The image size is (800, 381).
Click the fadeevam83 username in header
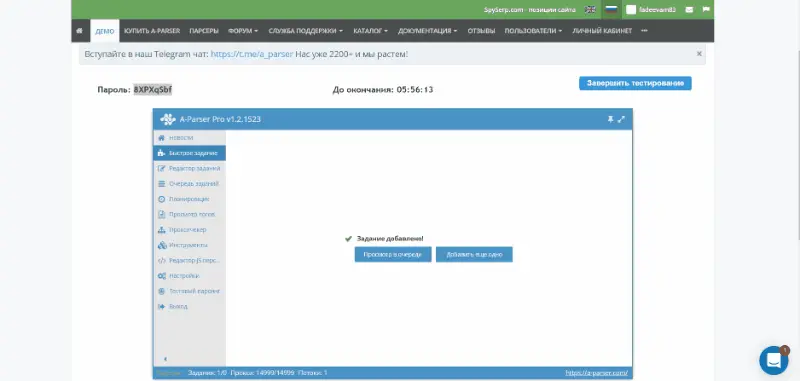tap(658, 10)
